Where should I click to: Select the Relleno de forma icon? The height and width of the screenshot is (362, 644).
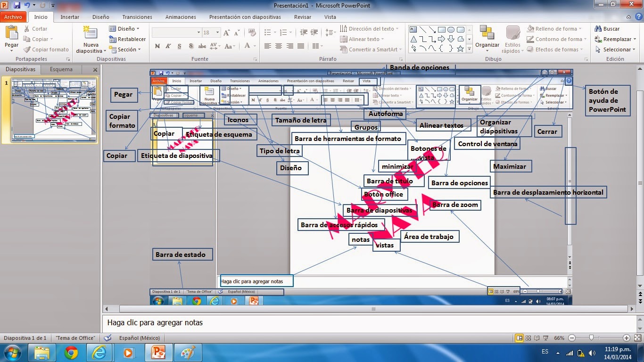(529, 29)
